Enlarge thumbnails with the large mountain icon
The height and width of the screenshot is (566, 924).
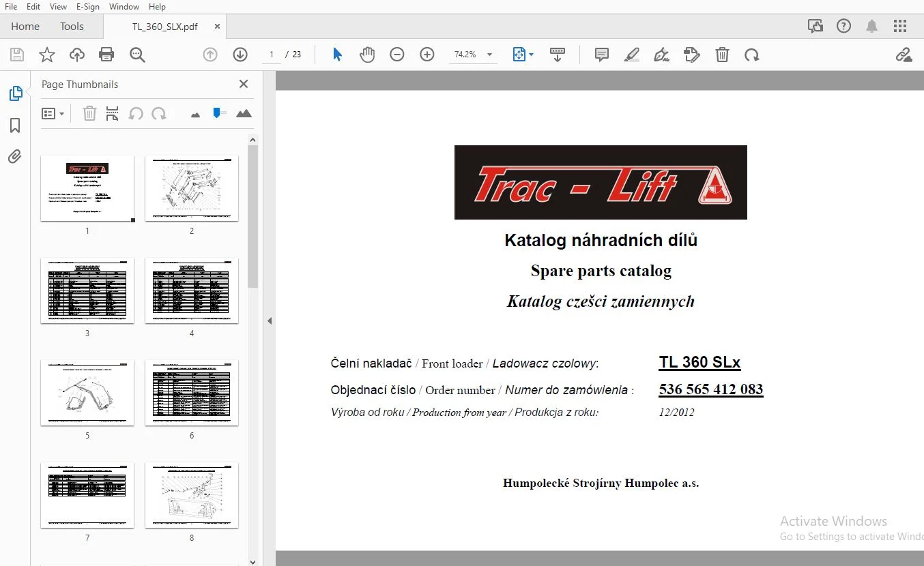[x=244, y=113]
